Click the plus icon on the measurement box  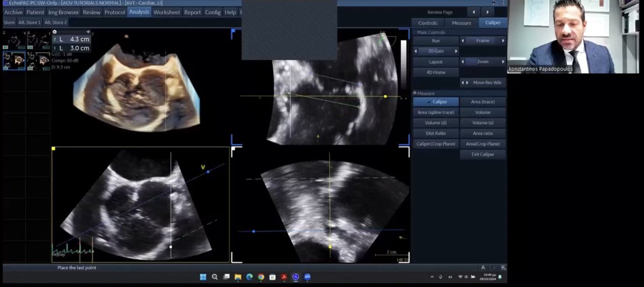coord(89,32)
